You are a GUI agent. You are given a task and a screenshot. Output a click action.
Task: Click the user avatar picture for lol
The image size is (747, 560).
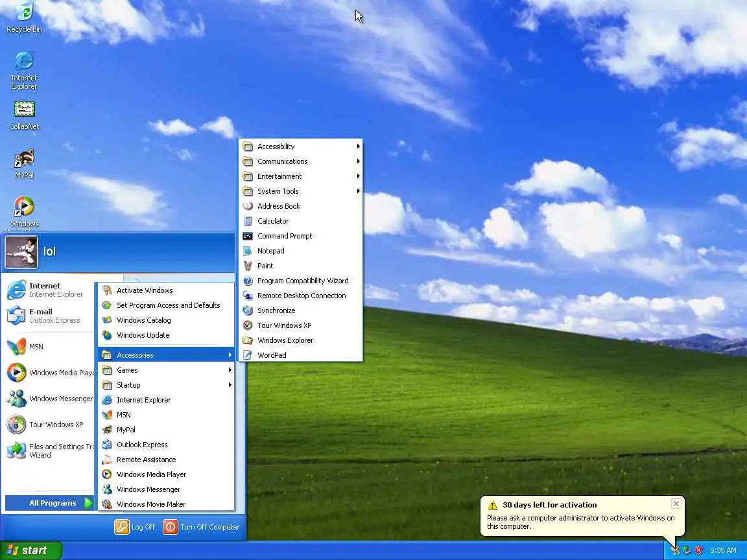21,252
